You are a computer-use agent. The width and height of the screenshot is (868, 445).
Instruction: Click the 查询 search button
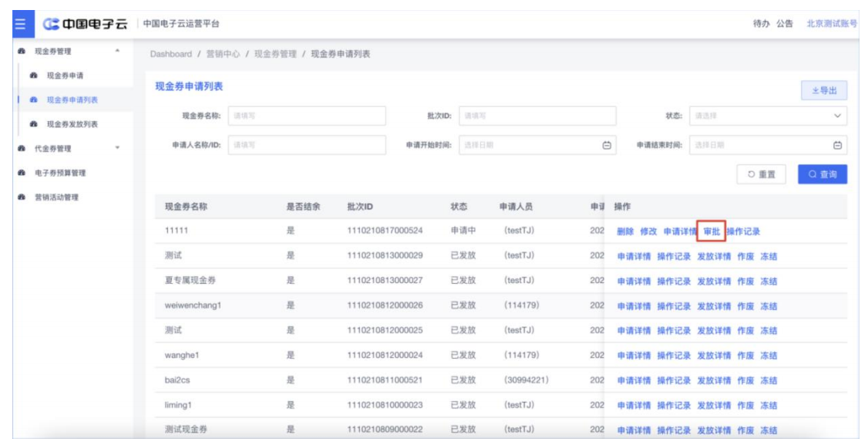tap(823, 174)
